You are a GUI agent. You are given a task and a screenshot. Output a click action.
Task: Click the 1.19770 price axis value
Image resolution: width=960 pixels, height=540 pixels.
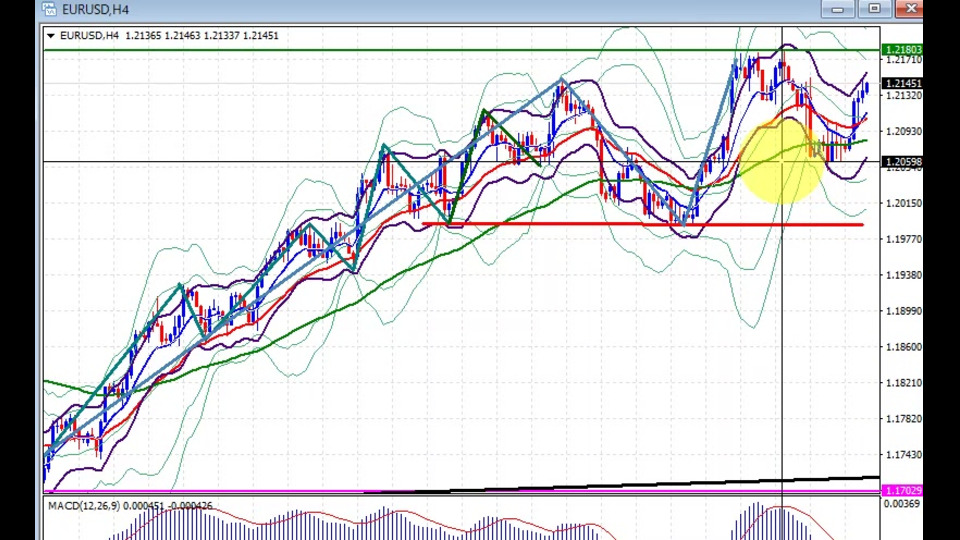tap(904, 239)
